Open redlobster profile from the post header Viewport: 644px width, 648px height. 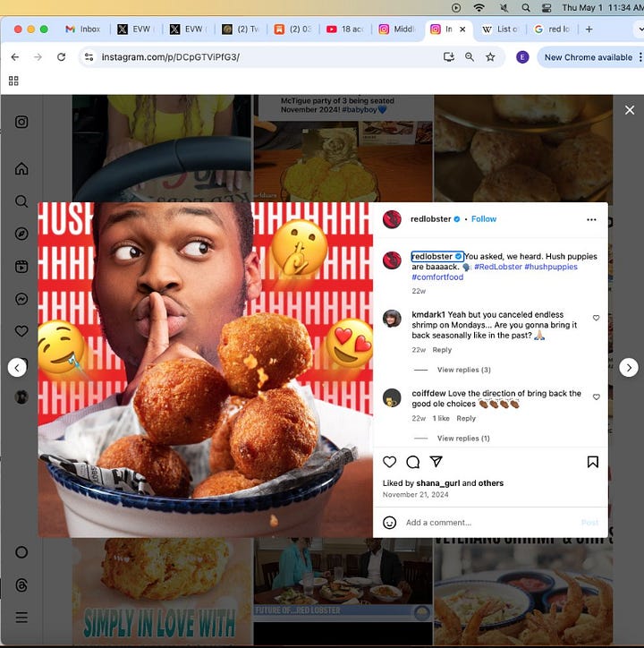pos(430,219)
